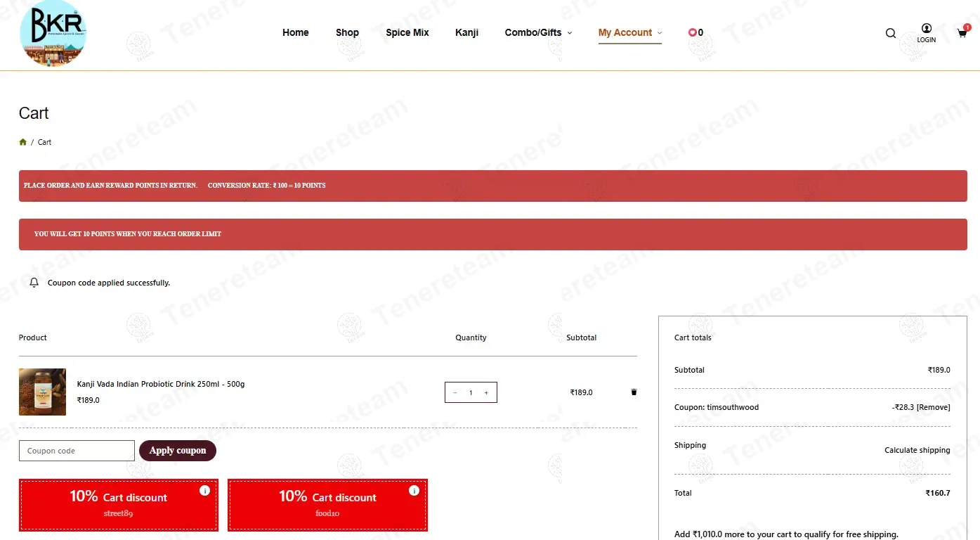Open the shopping cart icon in header
This screenshot has height=540, width=980.
point(962,33)
